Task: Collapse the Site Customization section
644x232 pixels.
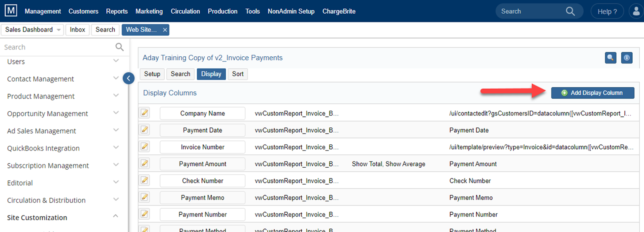Action: pyautogui.click(x=116, y=216)
